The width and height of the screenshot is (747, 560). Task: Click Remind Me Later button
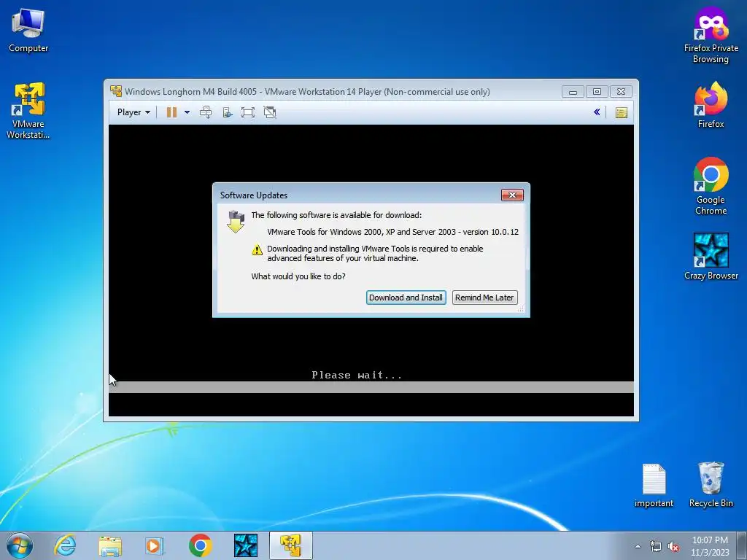[x=484, y=297]
